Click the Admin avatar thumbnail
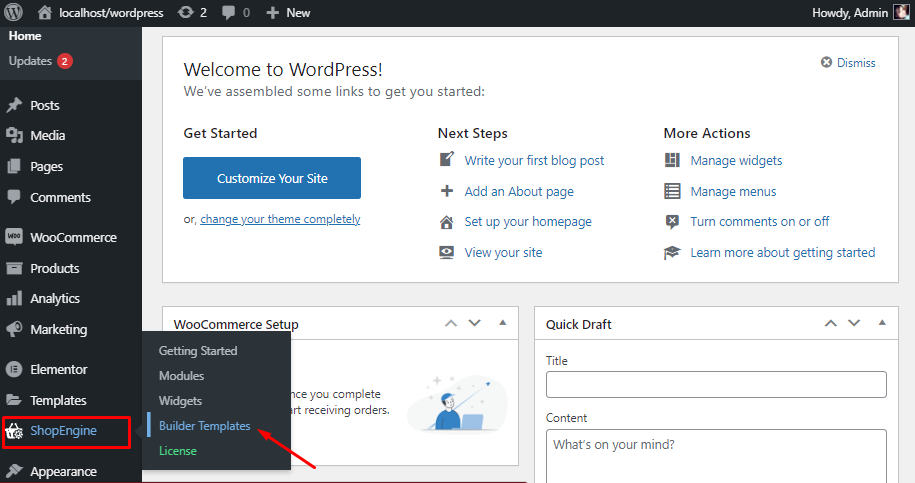The width and height of the screenshot is (915, 483). pyautogui.click(x=901, y=13)
